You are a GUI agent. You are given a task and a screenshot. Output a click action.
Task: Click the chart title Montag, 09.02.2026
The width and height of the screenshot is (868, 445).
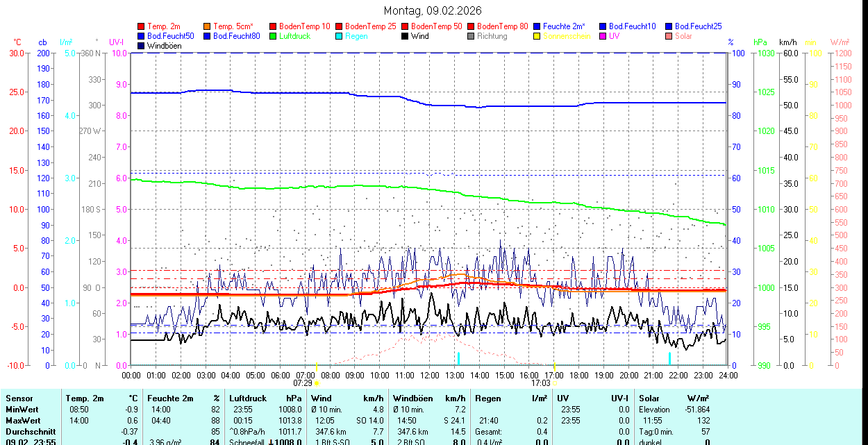434,10
